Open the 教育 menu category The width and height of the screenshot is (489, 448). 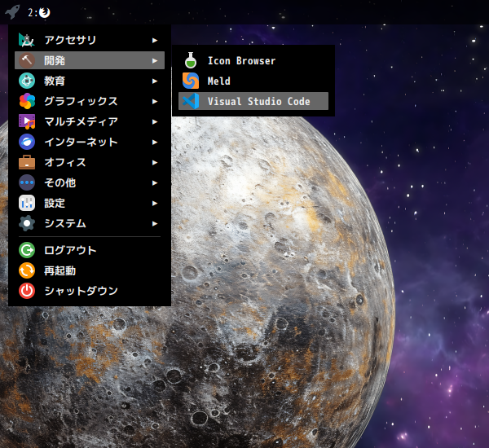(90, 81)
